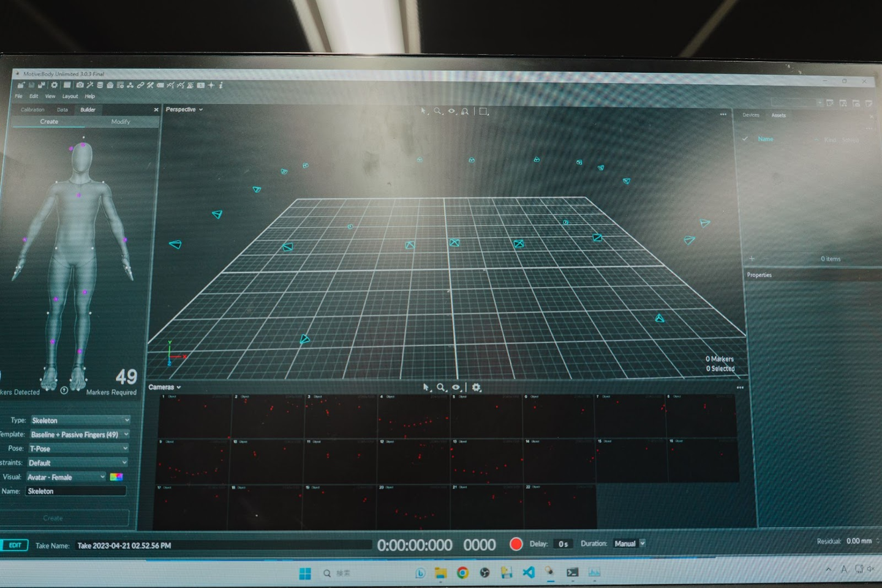This screenshot has width=882, height=588.
Task: Click the Take Name field
Action: (x=224, y=545)
